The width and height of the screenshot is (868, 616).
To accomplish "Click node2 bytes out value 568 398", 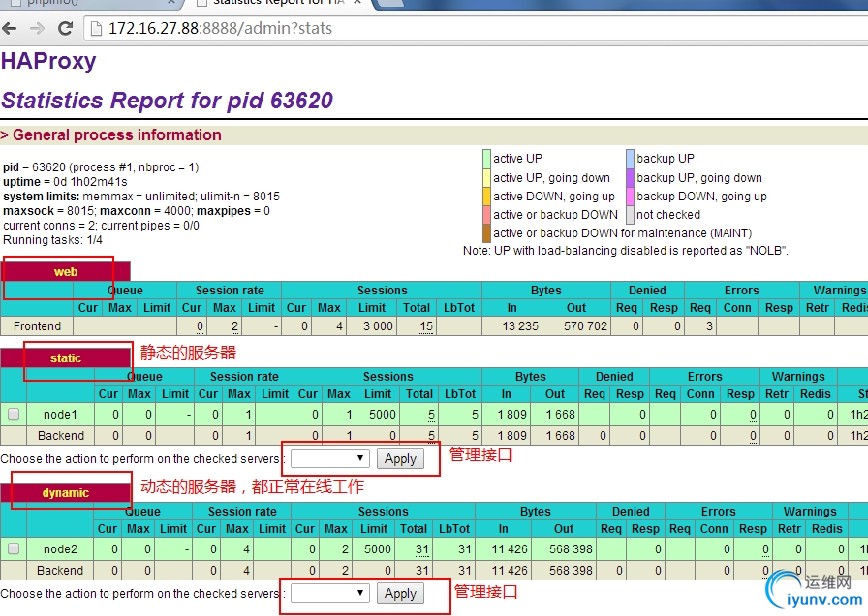I will (x=570, y=549).
